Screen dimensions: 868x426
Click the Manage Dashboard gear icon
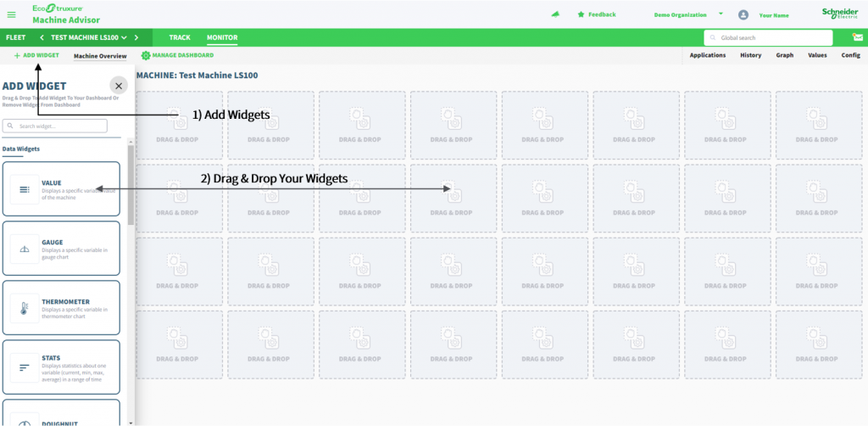(x=146, y=55)
